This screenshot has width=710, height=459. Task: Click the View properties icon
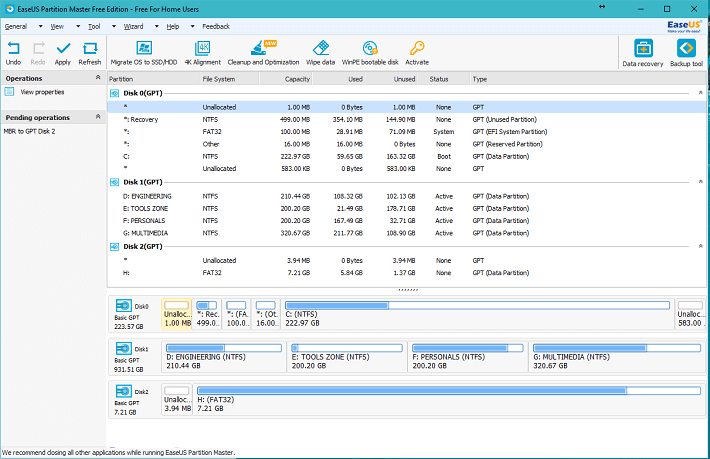click(x=10, y=92)
